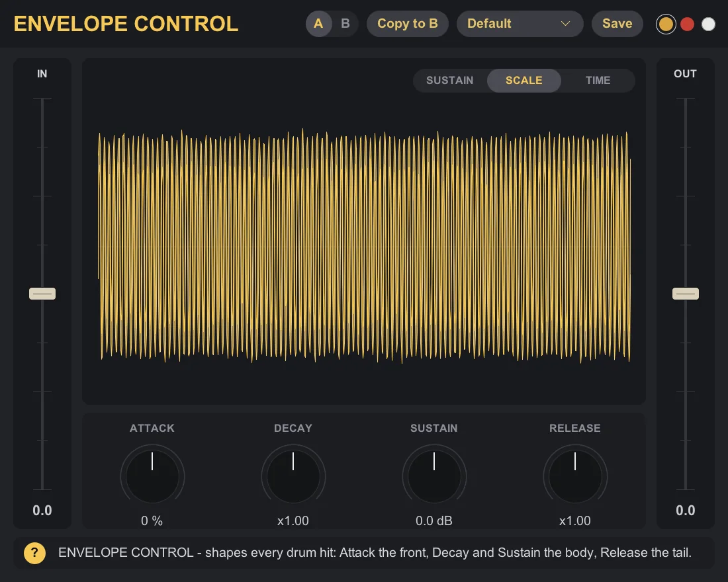Click the ATTACK label
Screen dimensions: 728x582
tap(152, 428)
